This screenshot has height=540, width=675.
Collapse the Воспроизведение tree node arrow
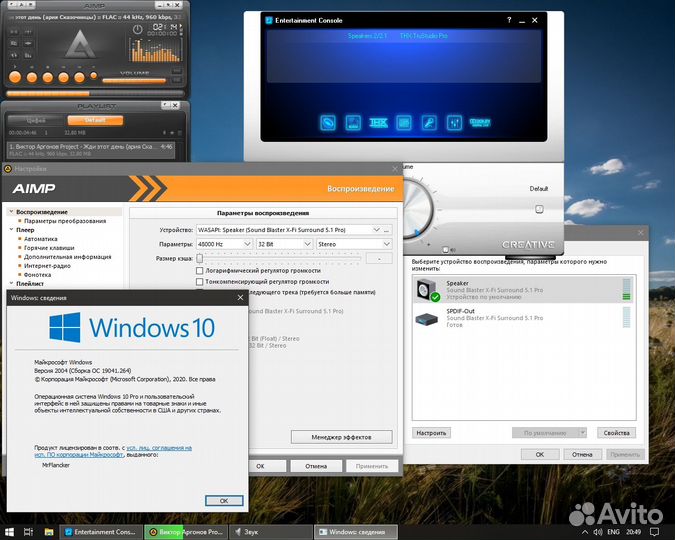(12, 212)
